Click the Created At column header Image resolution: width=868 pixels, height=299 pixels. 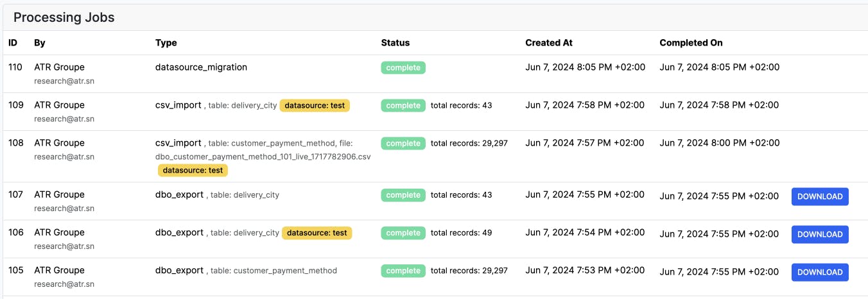[548, 43]
